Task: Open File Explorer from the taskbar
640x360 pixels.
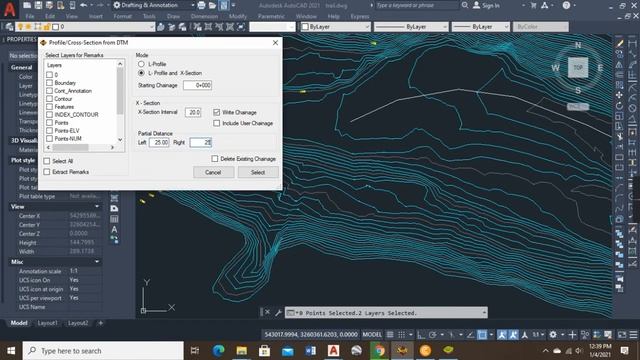Action: point(242,351)
